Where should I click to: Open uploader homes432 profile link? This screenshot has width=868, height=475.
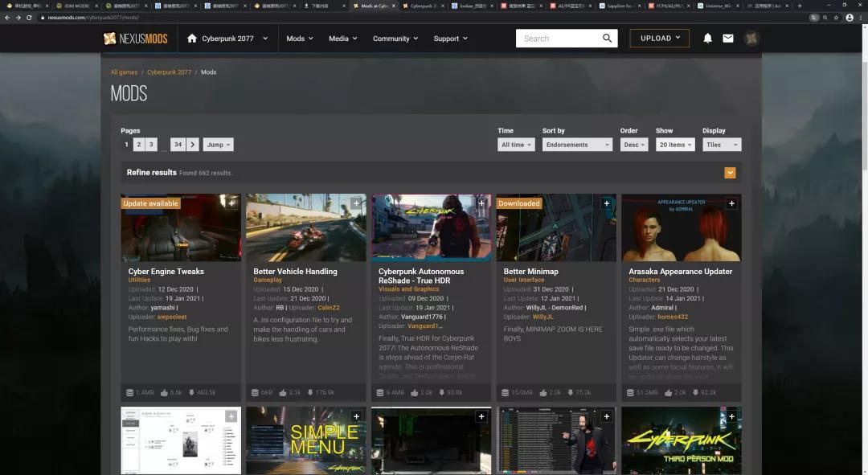[673, 317]
